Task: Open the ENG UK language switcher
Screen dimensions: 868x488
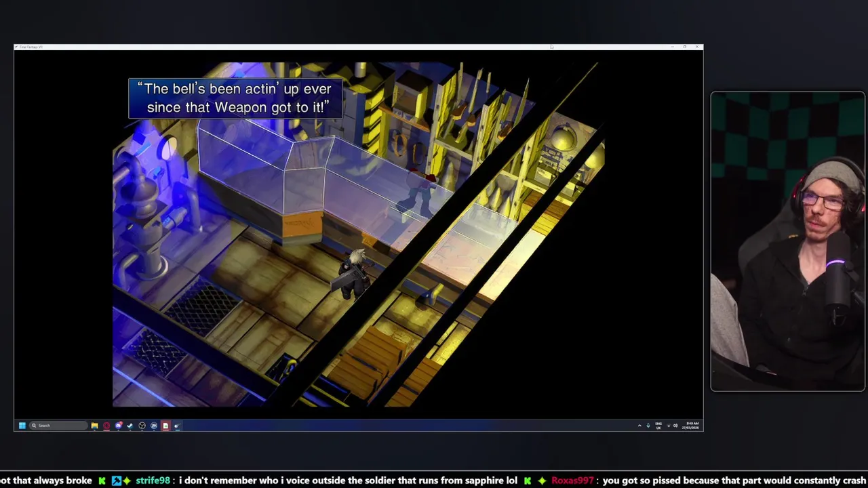Action: (658, 426)
